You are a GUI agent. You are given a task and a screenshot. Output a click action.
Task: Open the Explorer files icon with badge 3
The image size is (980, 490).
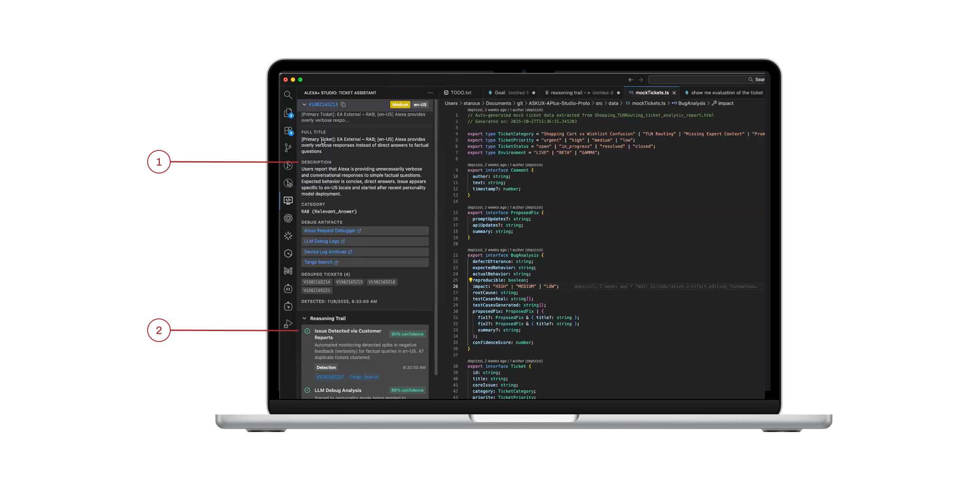(x=288, y=113)
